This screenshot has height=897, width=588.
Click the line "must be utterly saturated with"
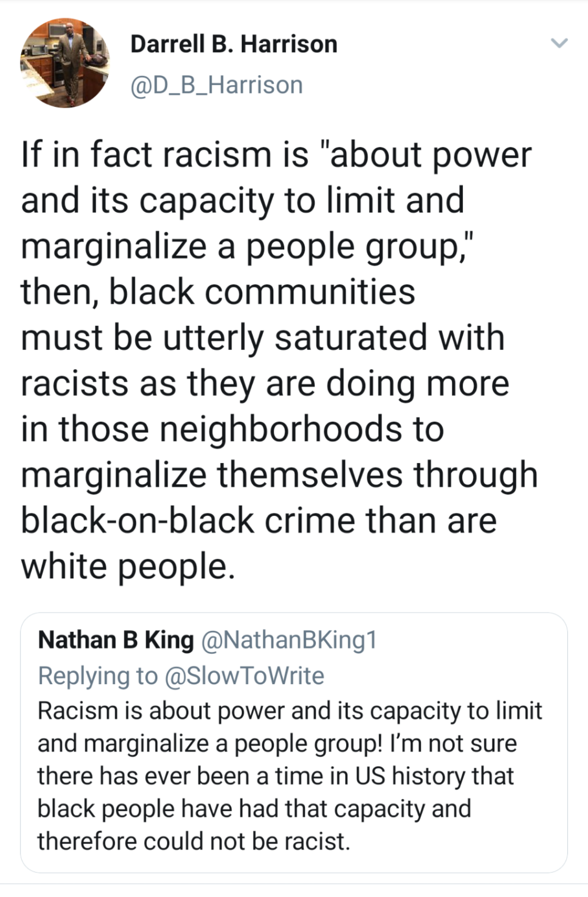[263, 337]
